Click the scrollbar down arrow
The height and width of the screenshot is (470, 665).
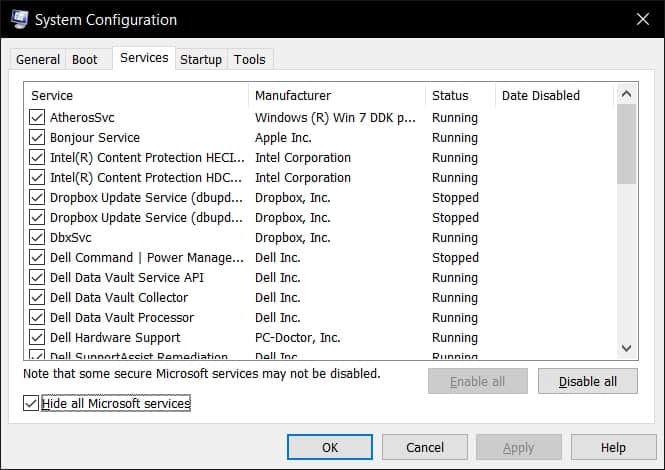tap(626, 348)
